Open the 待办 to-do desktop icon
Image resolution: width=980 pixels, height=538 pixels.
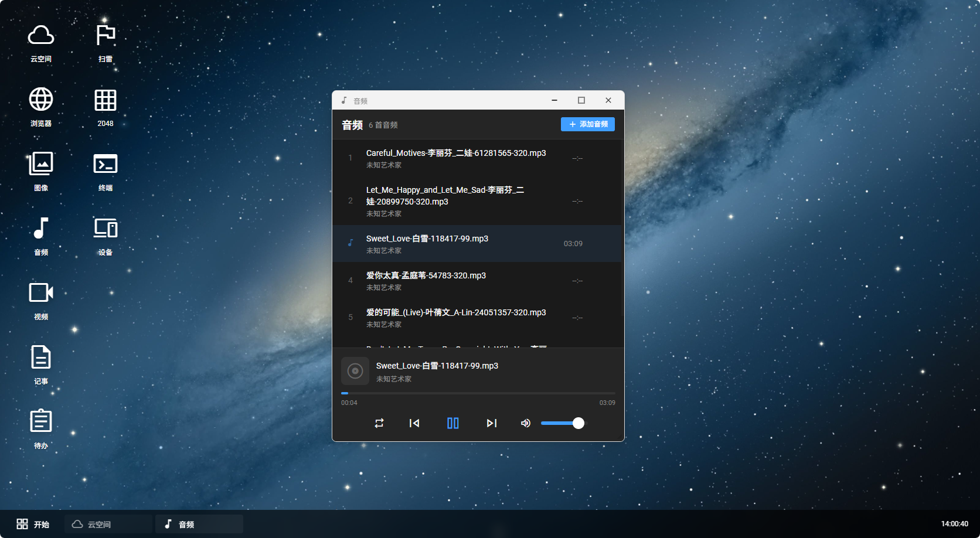click(41, 430)
